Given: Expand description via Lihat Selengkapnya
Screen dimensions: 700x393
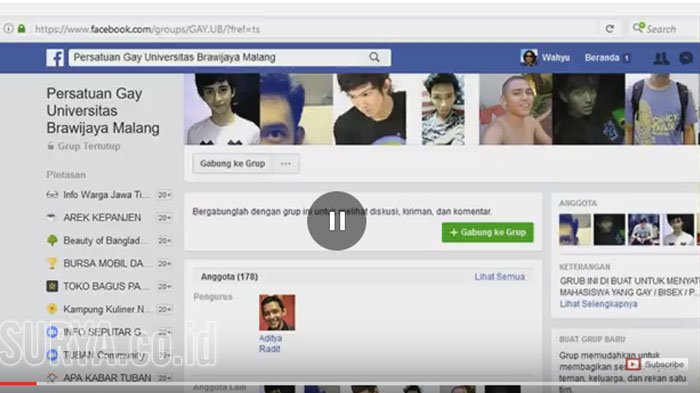Looking at the screenshot, I should (598, 304).
